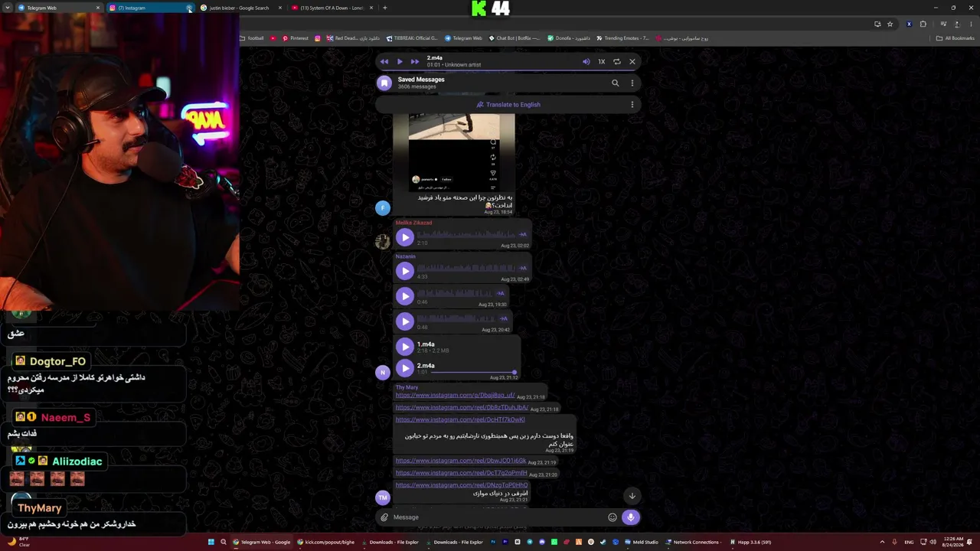Open Windows Start menu
Image resolution: width=980 pixels, height=551 pixels.
tap(211, 542)
